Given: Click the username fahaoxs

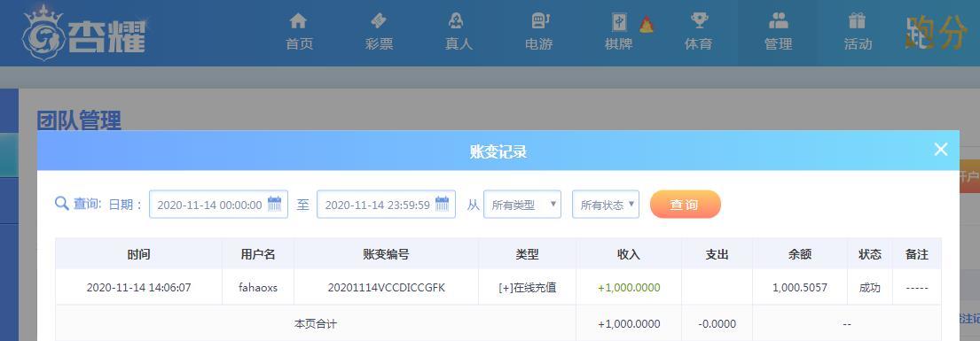Looking at the screenshot, I should (258, 288).
